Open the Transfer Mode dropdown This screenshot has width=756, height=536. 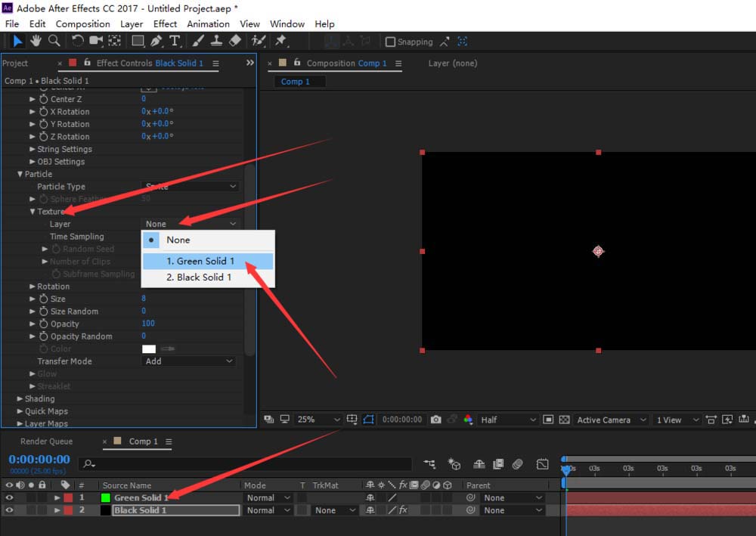(x=189, y=361)
